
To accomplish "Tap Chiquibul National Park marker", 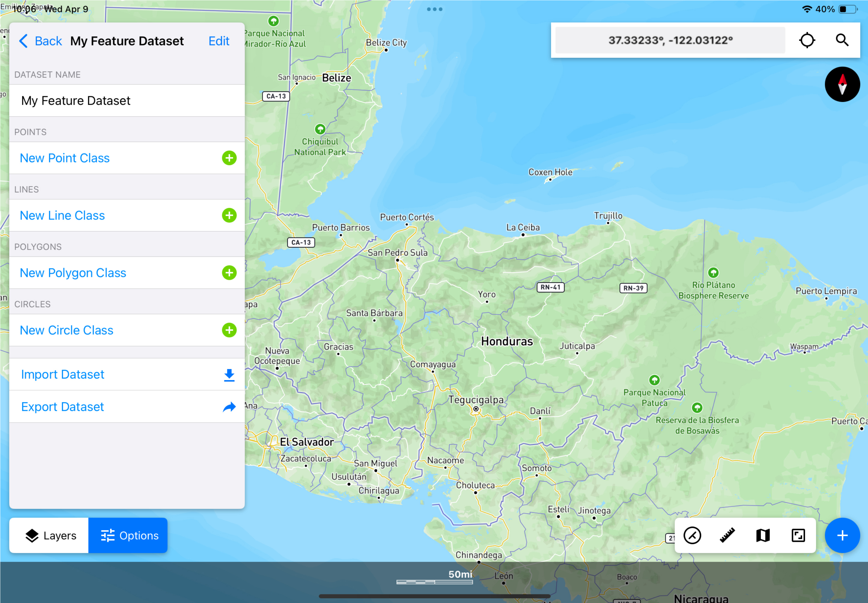I will (320, 129).
